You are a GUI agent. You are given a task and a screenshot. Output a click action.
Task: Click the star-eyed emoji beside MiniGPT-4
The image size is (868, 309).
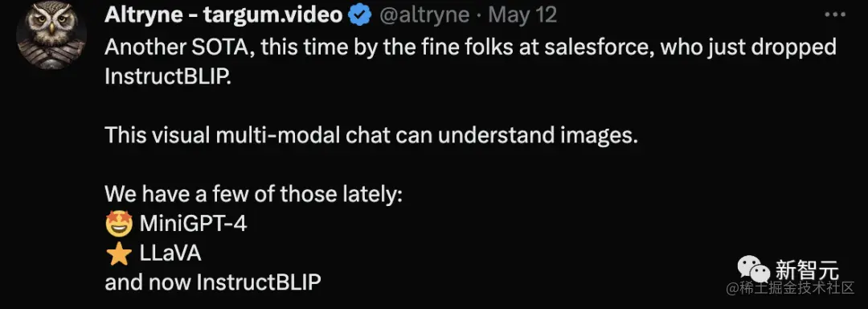(x=118, y=224)
